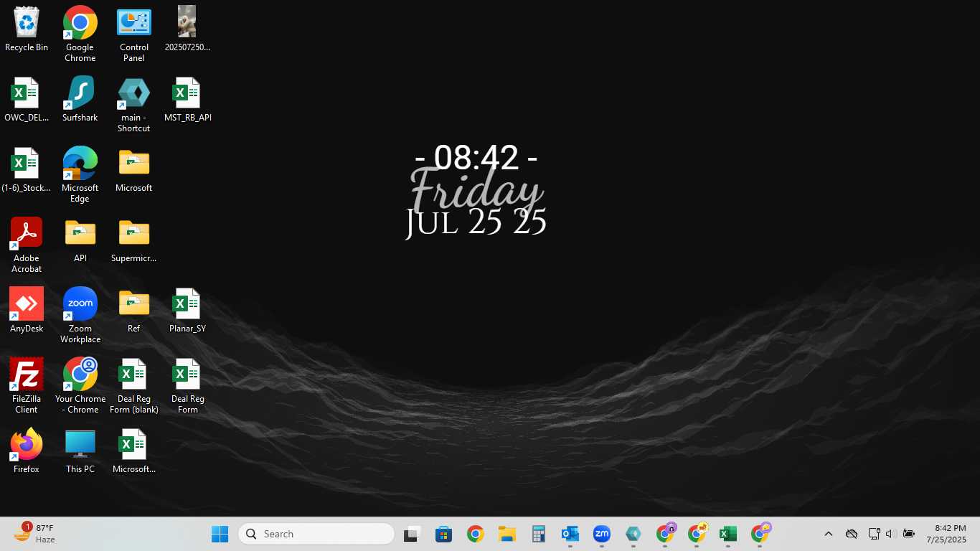Select the Adobe Acrobat shortcut
980x551 pixels.
tap(27, 245)
